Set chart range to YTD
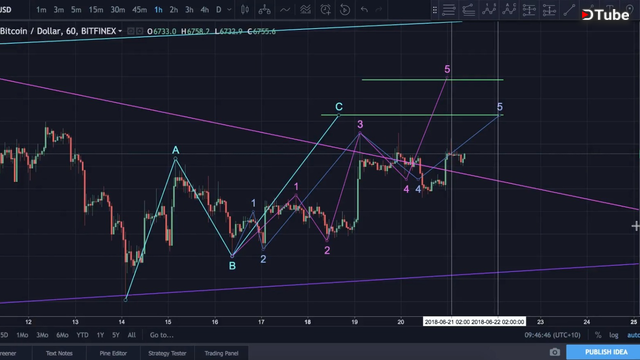Screen dimensions: 640x360 [x=82, y=335]
